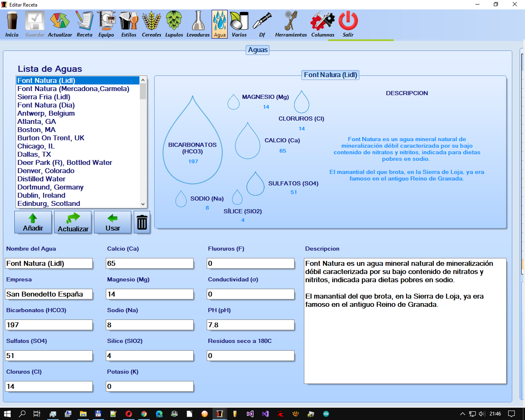Open Opera browser from taskbar
Viewport: 525px width, 420px height.
[129, 413]
